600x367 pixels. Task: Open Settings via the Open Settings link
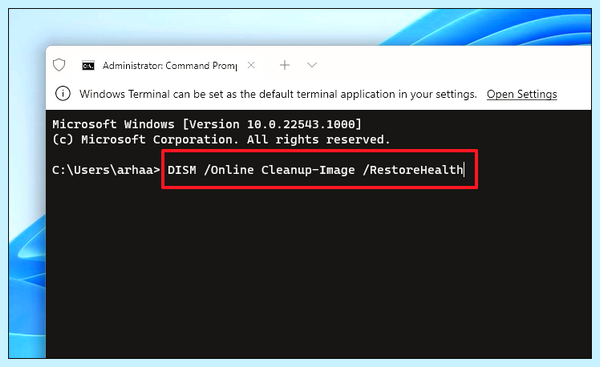522,94
